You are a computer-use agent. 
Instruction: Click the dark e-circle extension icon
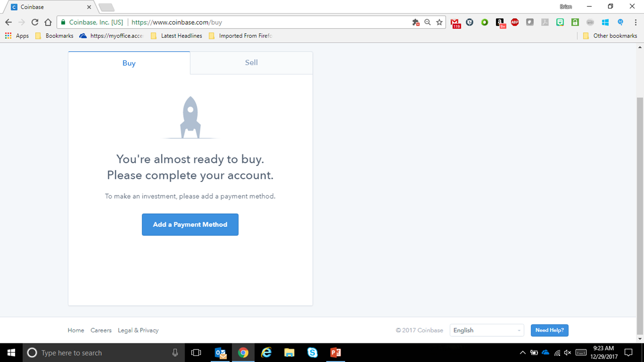469,23
